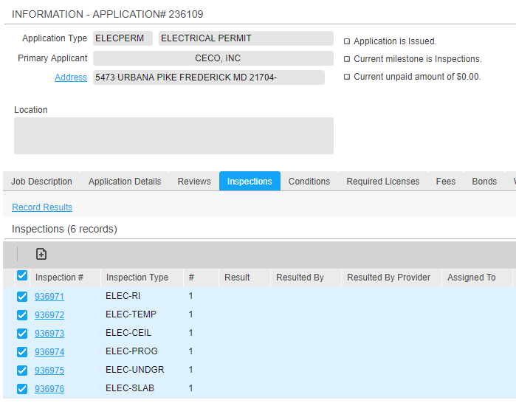Click the 'Application is Issued.' status text
This screenshot has height=420, width=516.
395,41
